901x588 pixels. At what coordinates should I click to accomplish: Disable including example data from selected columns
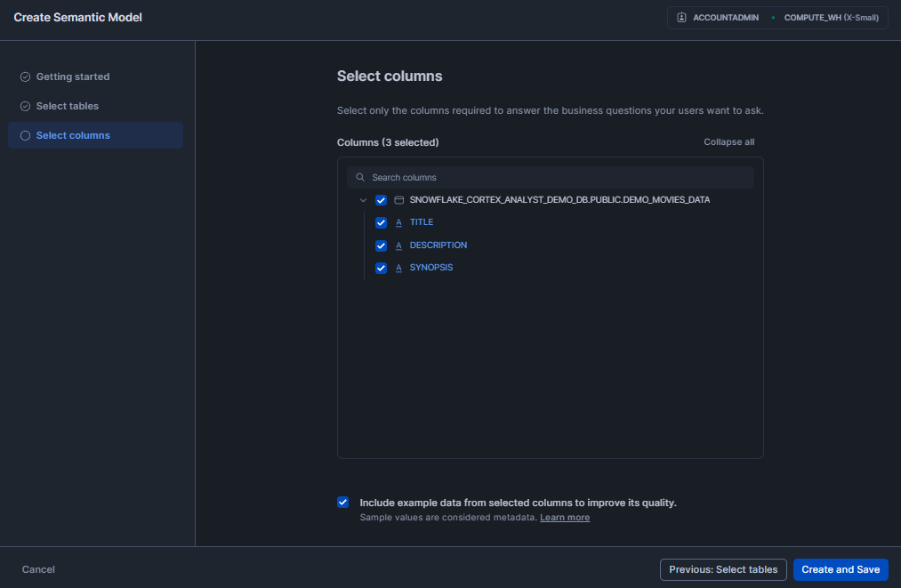click(x=342, y=502)
